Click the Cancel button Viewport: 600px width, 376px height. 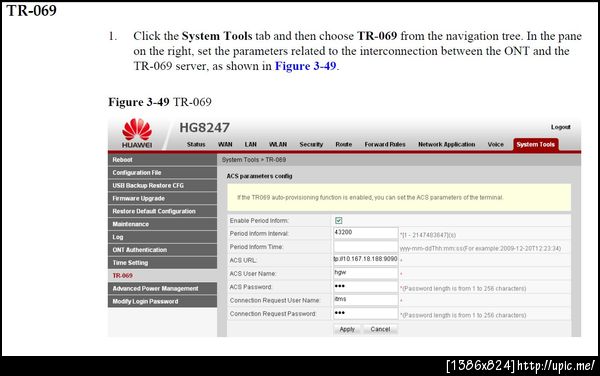(x=380, y=329)
